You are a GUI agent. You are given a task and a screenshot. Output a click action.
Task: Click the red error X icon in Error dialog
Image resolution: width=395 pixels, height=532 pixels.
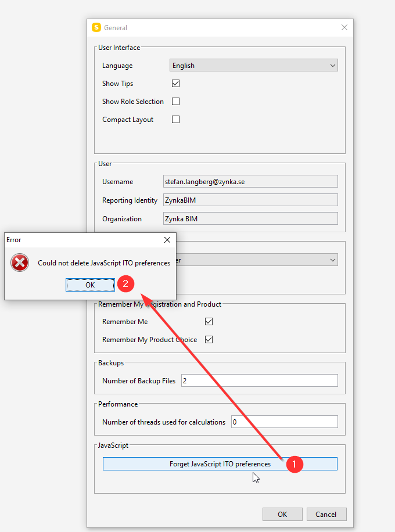click(20, 263)
